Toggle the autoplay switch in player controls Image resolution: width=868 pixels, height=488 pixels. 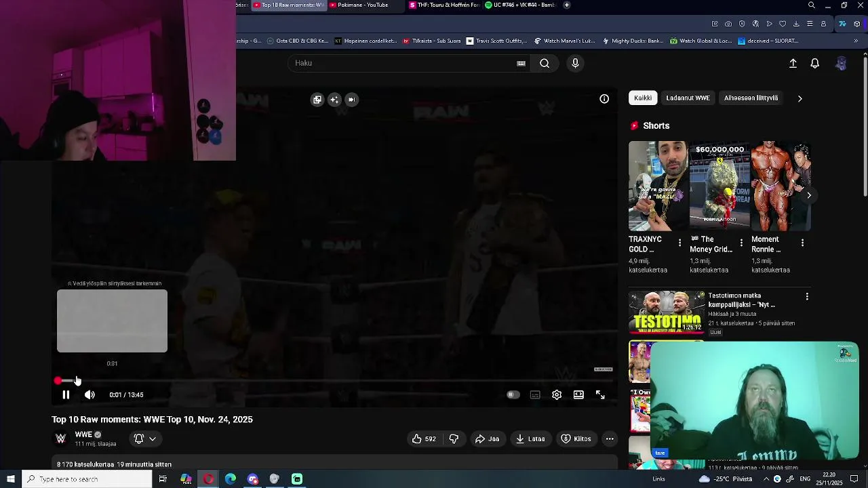[513, 394]
